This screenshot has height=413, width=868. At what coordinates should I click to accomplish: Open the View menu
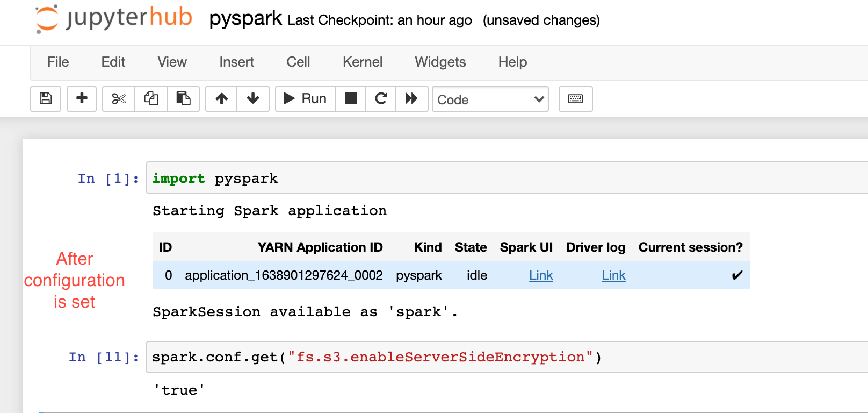pos(172,62)
